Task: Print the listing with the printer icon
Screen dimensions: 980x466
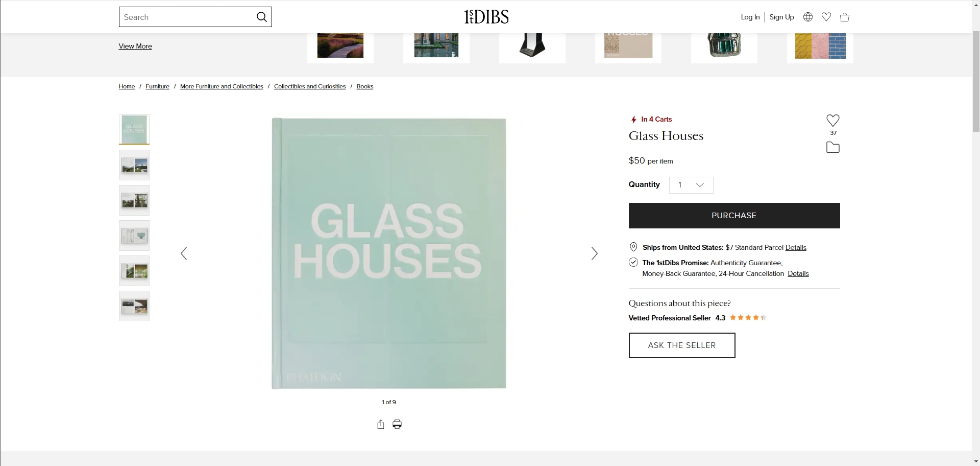Action: 397,424
